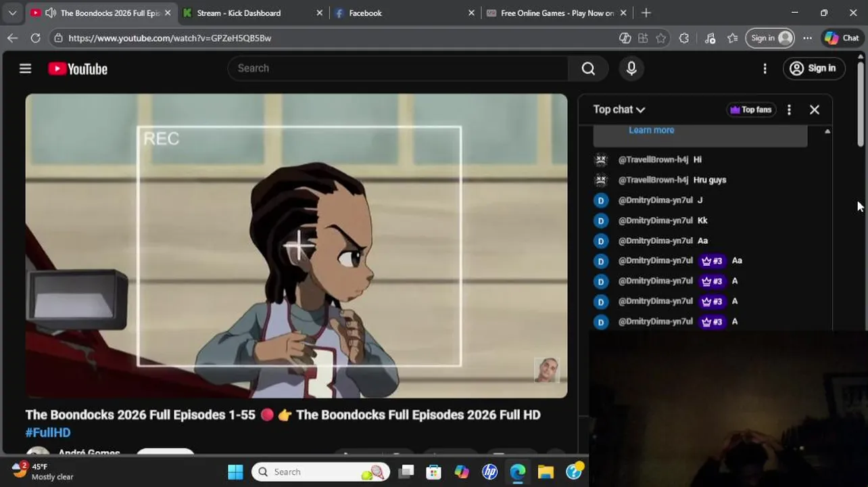This screenshot has height=487, width=868.
Task: Open Edge Settings and more ellipsis menu
Action: pyautogui.click(x=807, y=38)
